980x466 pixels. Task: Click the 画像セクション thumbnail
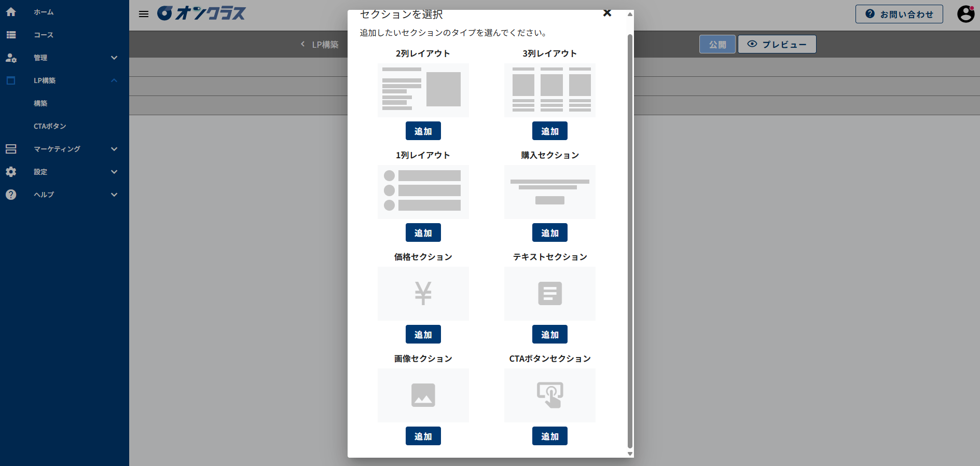[423, 395]
